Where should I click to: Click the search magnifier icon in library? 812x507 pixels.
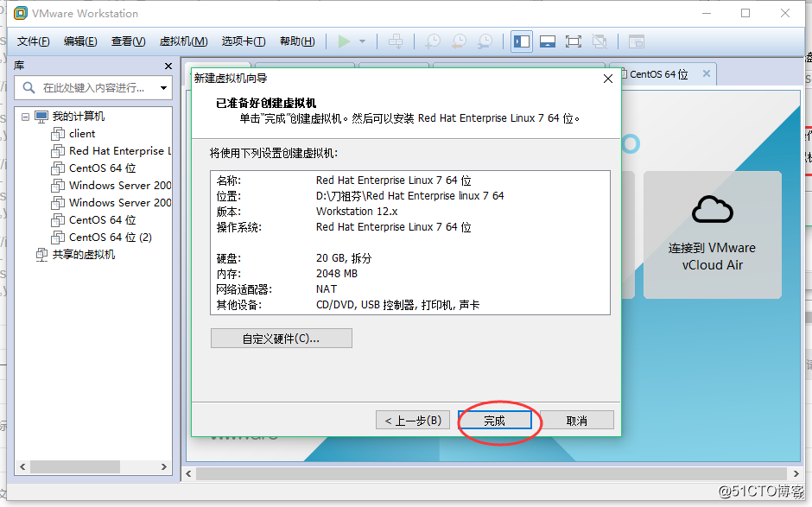(29, 87)
